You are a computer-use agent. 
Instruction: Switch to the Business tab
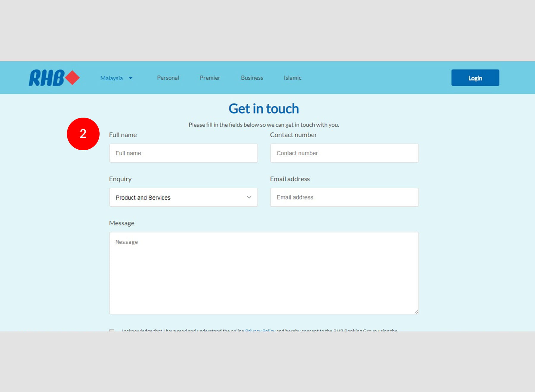click(x=252, y=78)
